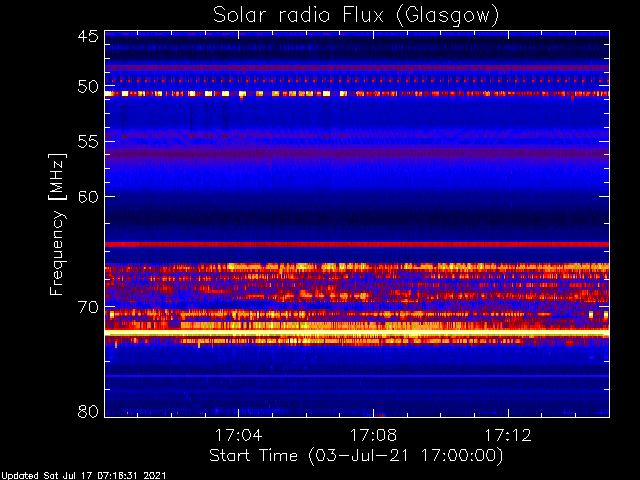Click the 17:12 time axis label
640x480 pixels.
(x=508, y=435)
